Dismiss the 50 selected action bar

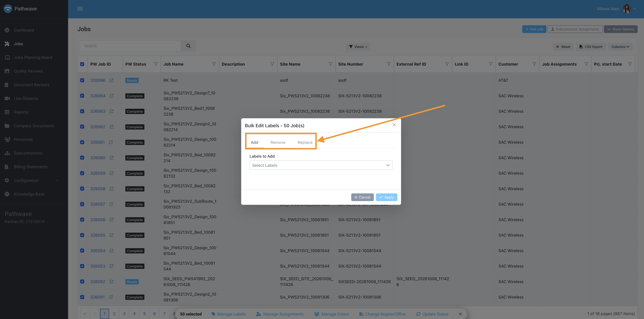[x=460, y=314]
